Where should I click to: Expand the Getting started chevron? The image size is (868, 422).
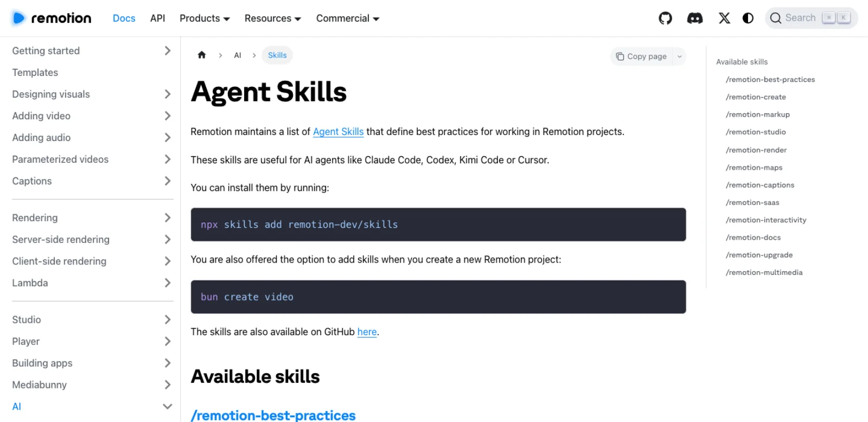(167, 50)
